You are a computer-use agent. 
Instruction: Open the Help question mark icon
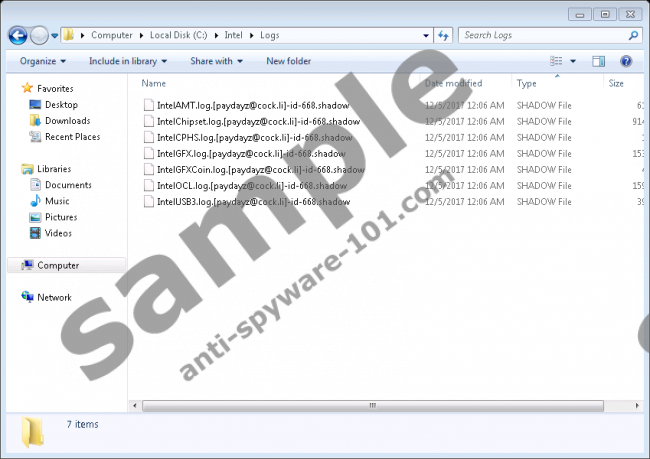pos(626,61)
